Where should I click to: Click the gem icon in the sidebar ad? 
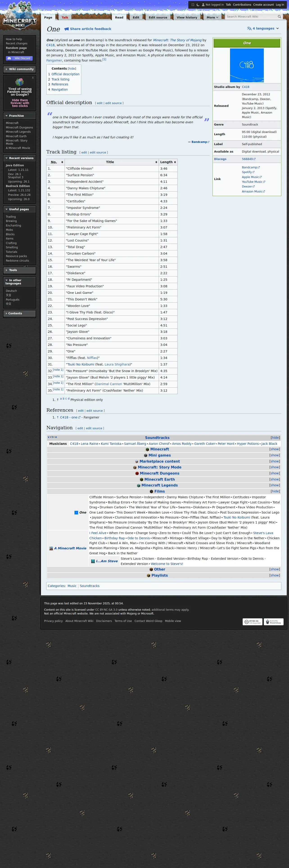pos(20,82)
